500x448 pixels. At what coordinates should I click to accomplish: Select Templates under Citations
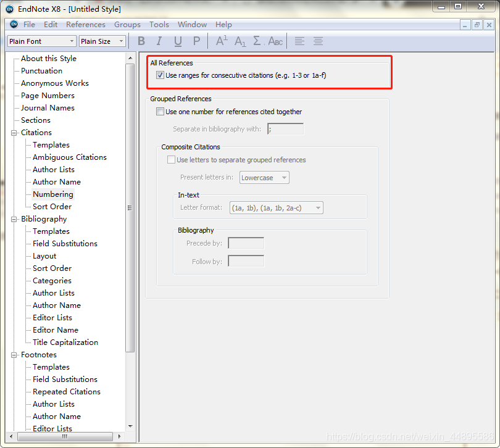[51, 145]
